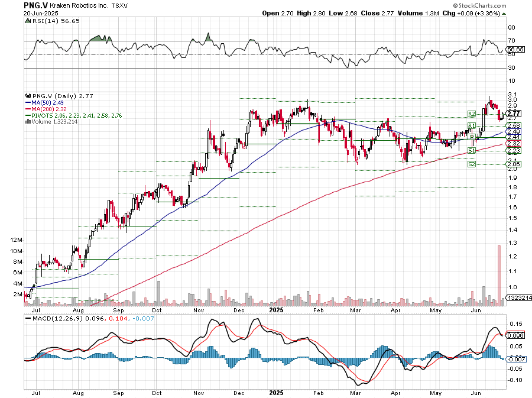
Task: Click the Volume 1.3M value in header
Action: tap(418, 13)
